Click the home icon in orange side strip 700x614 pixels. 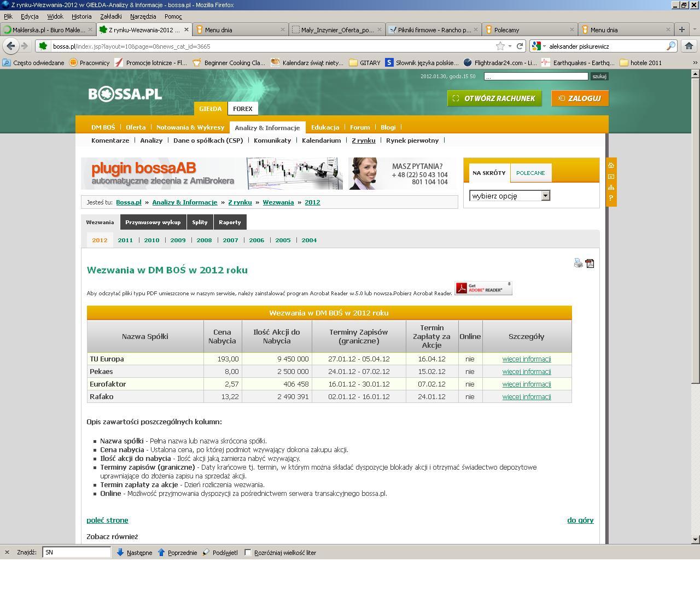(611, 165)
